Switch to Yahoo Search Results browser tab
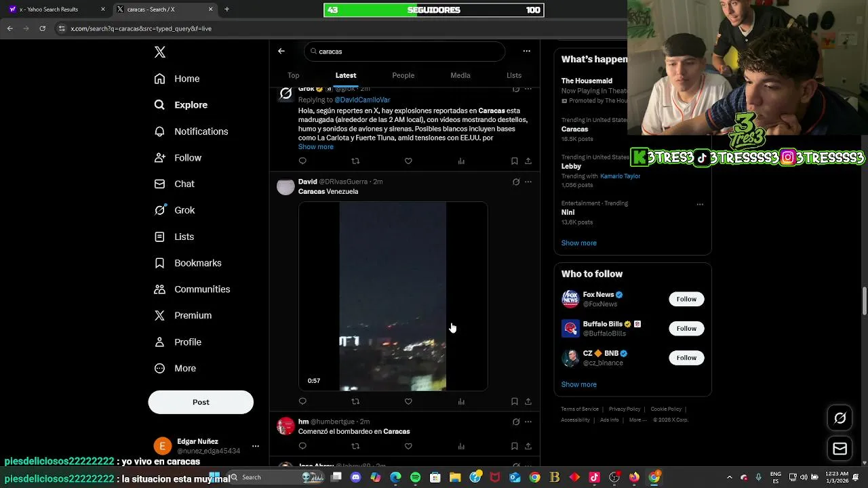 tap(57, 9)
